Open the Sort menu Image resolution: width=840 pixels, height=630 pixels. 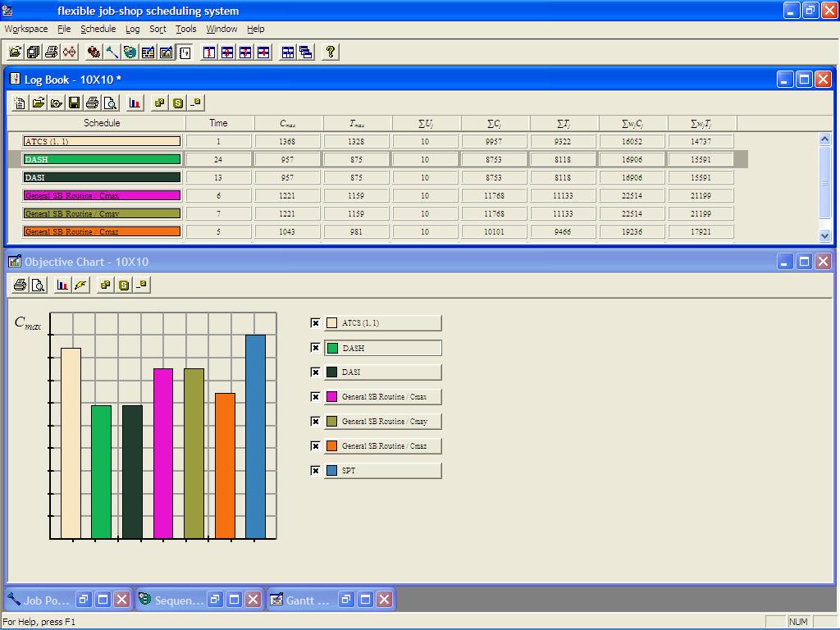point(157,29)
